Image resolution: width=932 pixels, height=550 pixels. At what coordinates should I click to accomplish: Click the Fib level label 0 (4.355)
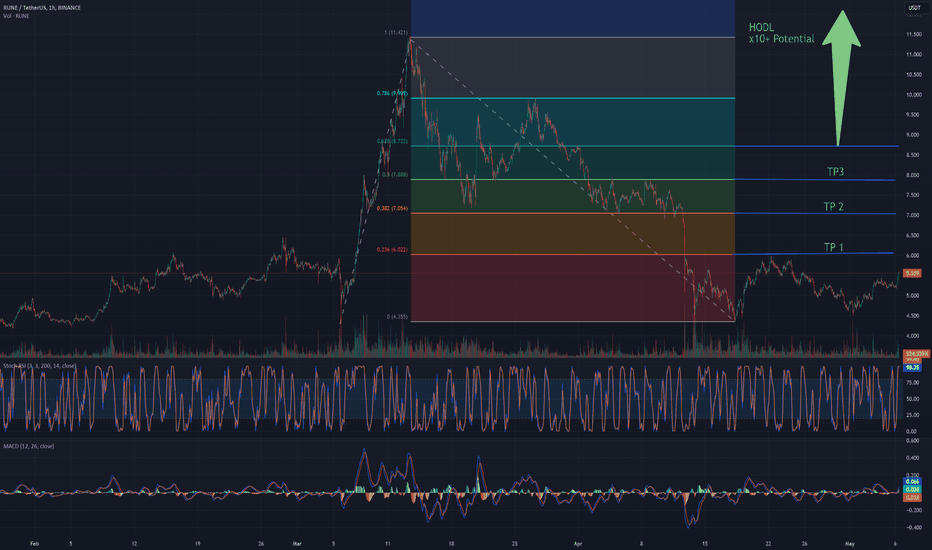(397, 317)
